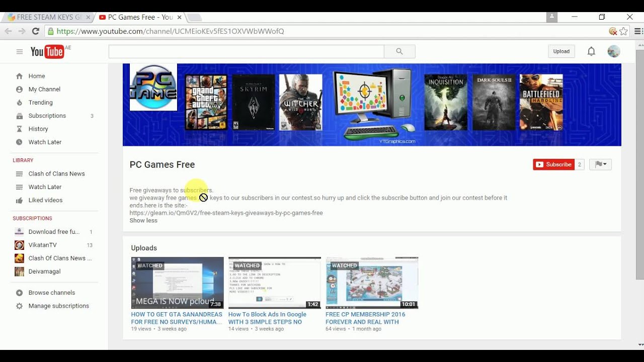This screenshot has width=644, height=362.
Task: Open Clash Of Clans News subscription channel
Action: point(60,258)
